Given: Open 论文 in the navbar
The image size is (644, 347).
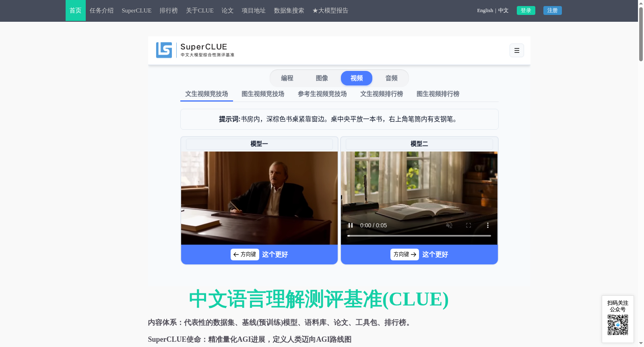Looking at the screenshot, I should pos(227,10).
